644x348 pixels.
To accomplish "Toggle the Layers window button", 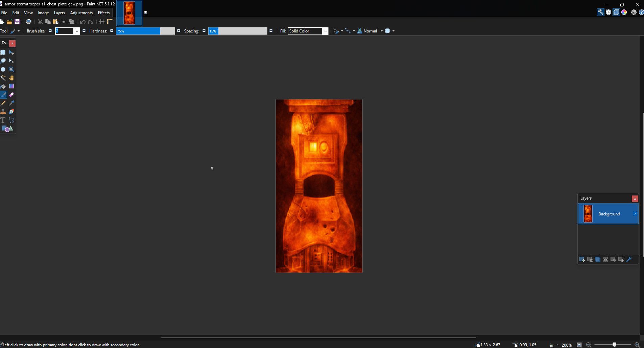I will pyautogui.click(x=616, y=12).
